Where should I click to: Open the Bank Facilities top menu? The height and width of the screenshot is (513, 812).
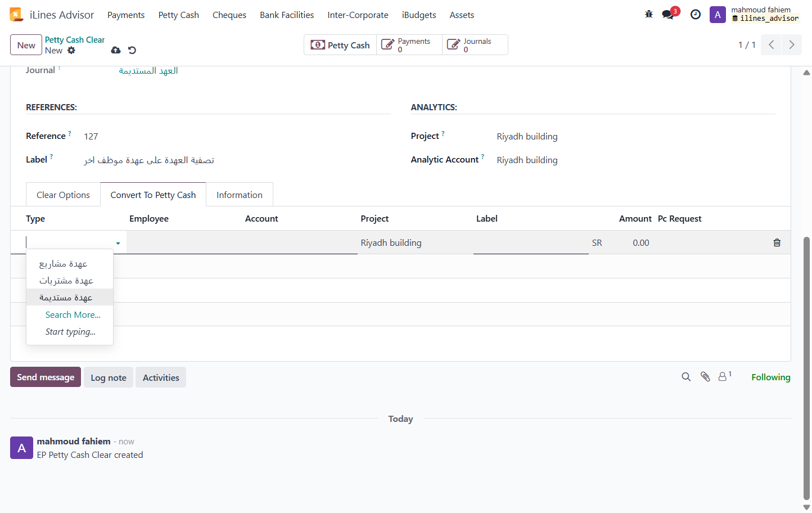tap(287, 15)
